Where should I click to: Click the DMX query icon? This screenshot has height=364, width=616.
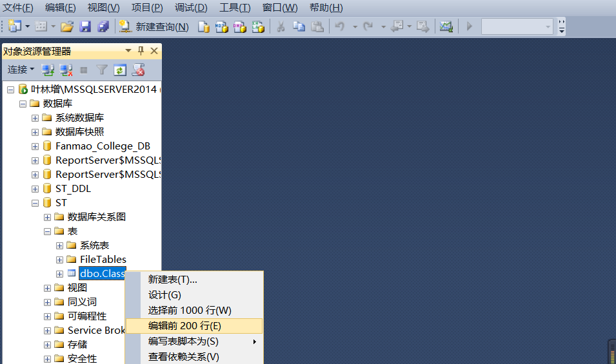click(x=240, y=26)
